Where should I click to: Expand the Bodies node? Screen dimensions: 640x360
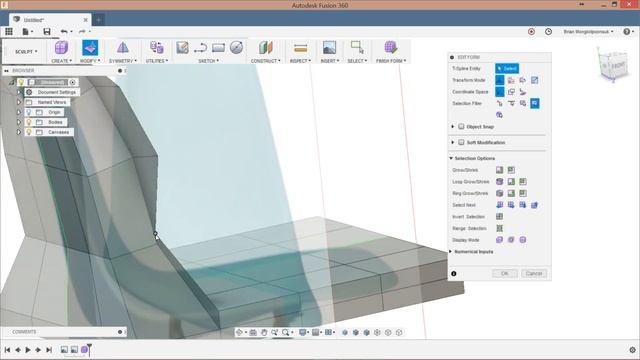coord(18,122)
